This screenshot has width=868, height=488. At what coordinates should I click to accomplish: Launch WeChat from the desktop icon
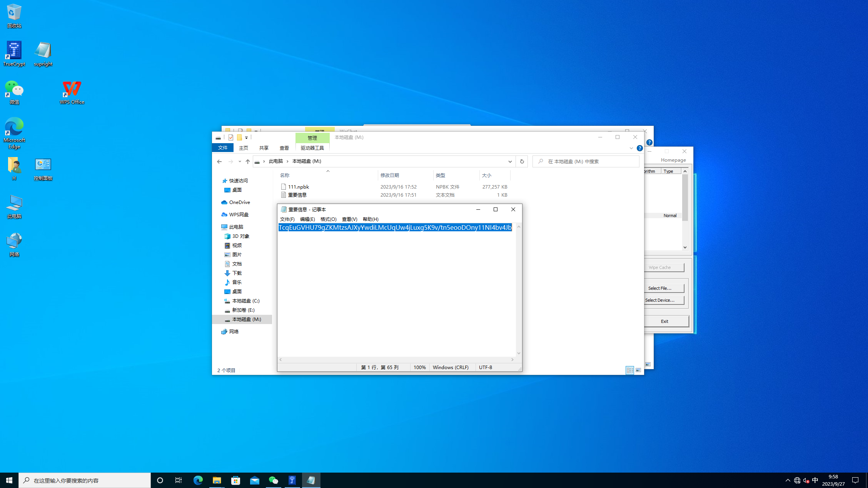14,92
